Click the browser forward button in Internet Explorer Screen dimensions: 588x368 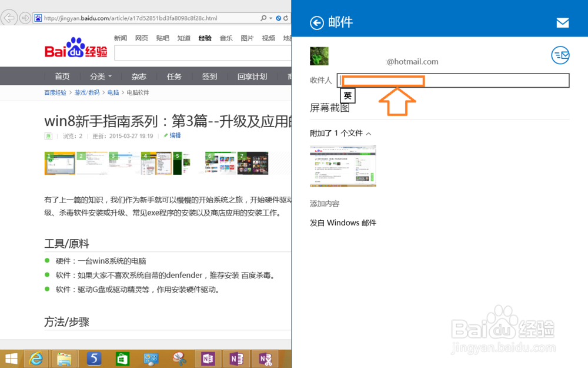[x=25, y=18]
